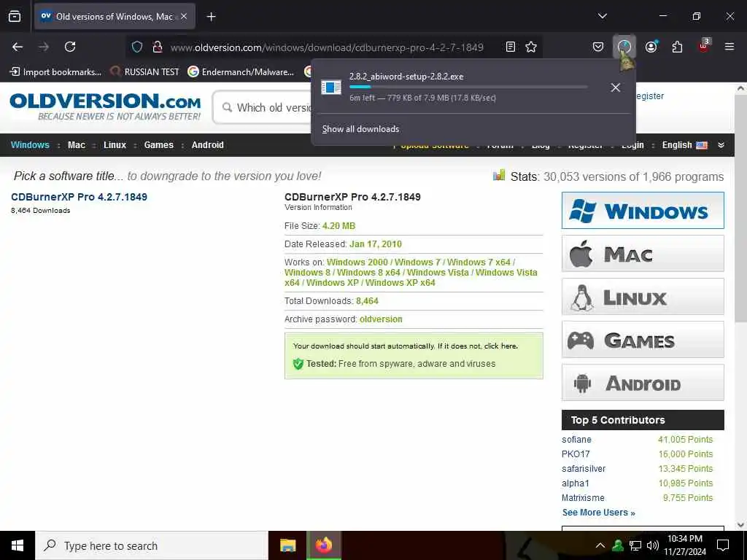Screen dimensions: 747x560
Task: Open the Endermanch/Malware bookmark
Action: (241, 72)
